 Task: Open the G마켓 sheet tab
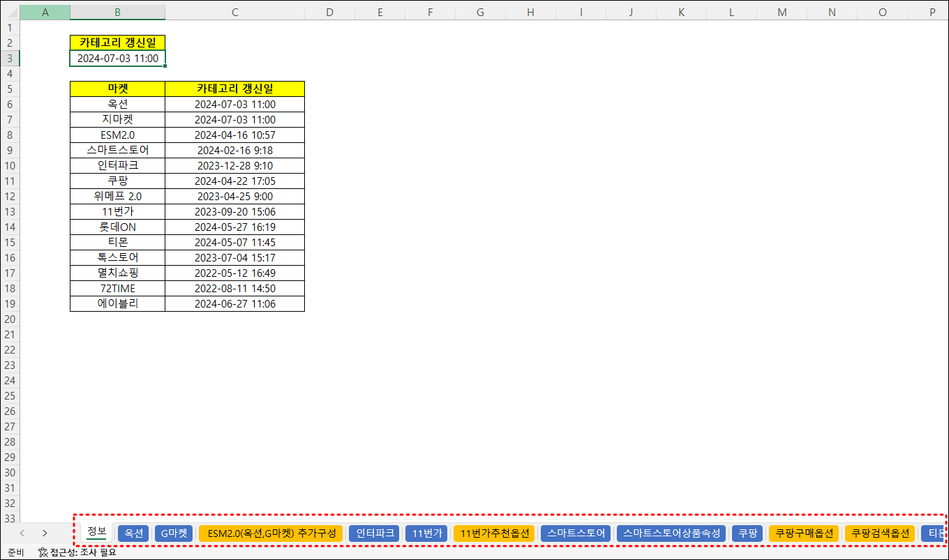click(173, 533)
